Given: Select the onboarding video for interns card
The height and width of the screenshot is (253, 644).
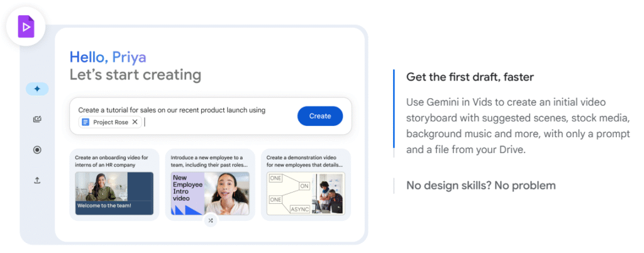Looking at the screenshot, I should 114,185.
